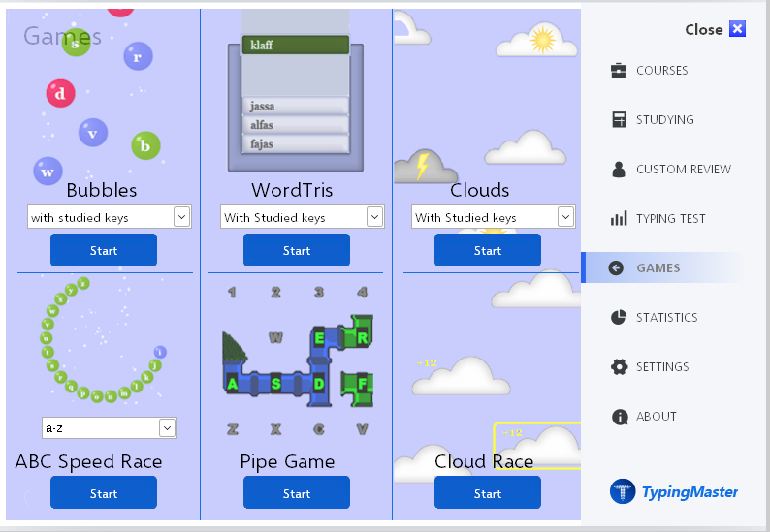Start the ABC Speed Race game
The width and height of the screenshot is (770, 532).
(104, 492)
